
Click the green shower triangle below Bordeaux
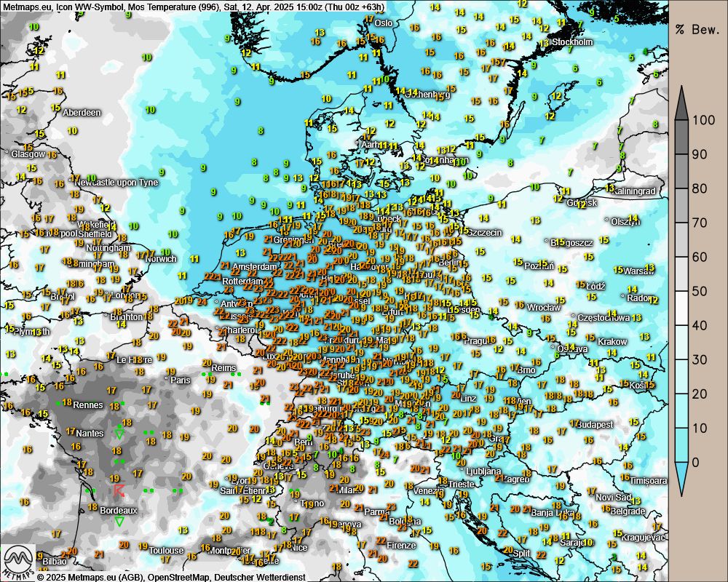point(119,522)
